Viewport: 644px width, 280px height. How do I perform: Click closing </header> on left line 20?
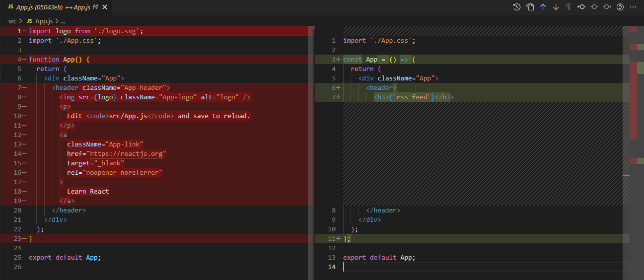click(69, 210)
